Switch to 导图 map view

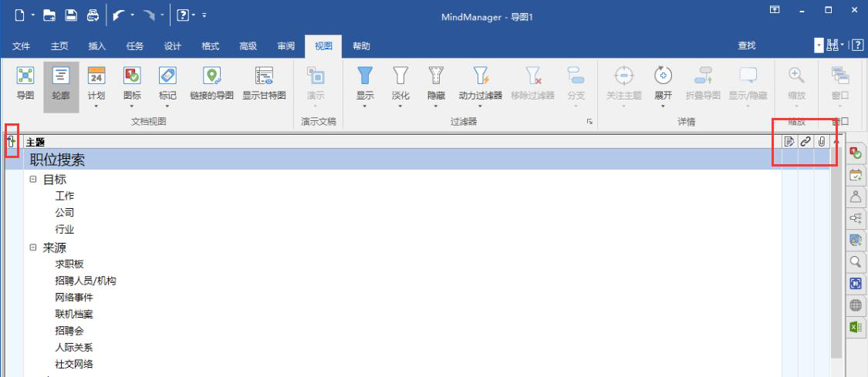point(25,83)
